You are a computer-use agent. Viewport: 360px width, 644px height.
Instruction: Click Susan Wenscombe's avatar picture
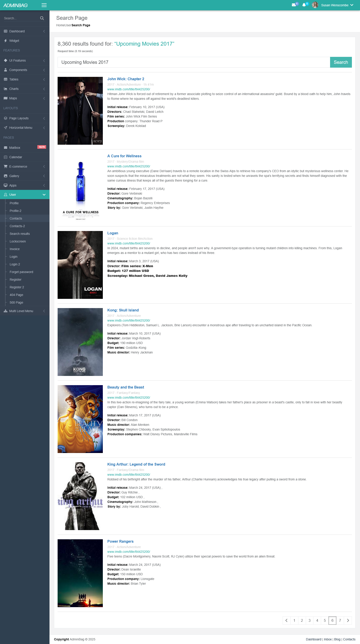tap(315, 5)
